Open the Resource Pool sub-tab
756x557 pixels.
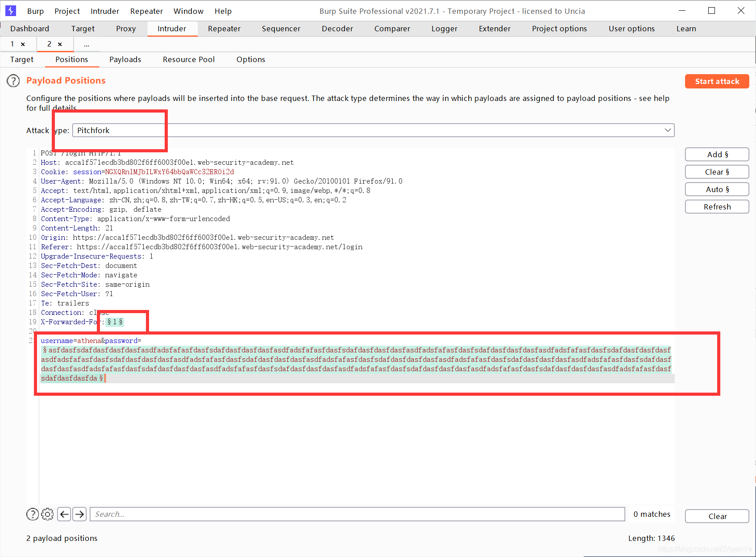[189, 59]
